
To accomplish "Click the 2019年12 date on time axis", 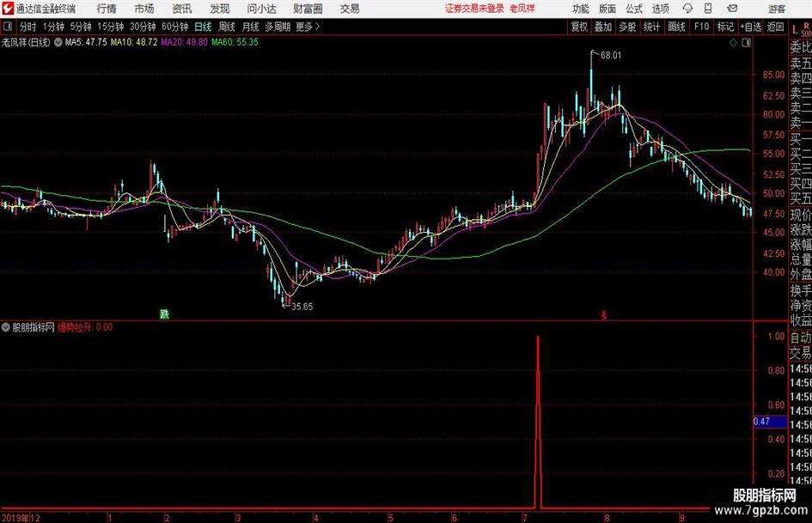I will (x=21, y=518).
